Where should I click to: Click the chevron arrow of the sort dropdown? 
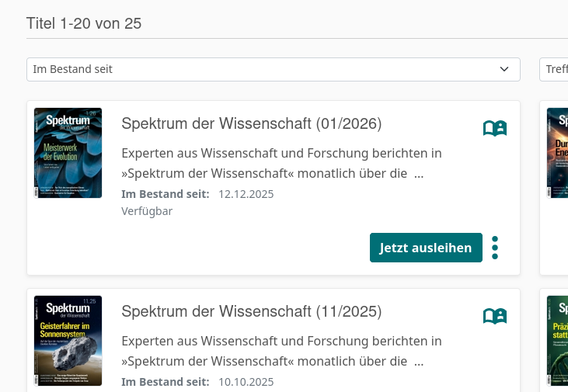point(504,69)
